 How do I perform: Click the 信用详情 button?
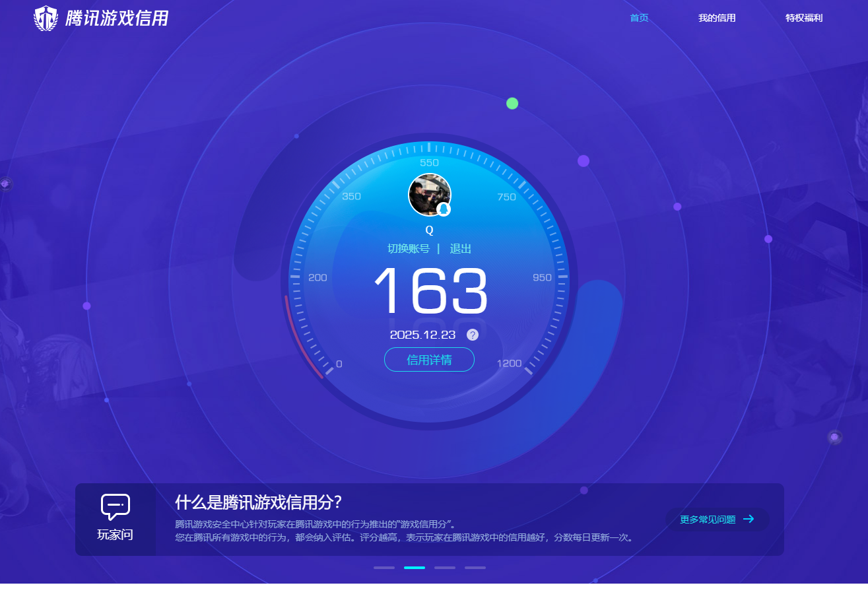click(430, 359)
